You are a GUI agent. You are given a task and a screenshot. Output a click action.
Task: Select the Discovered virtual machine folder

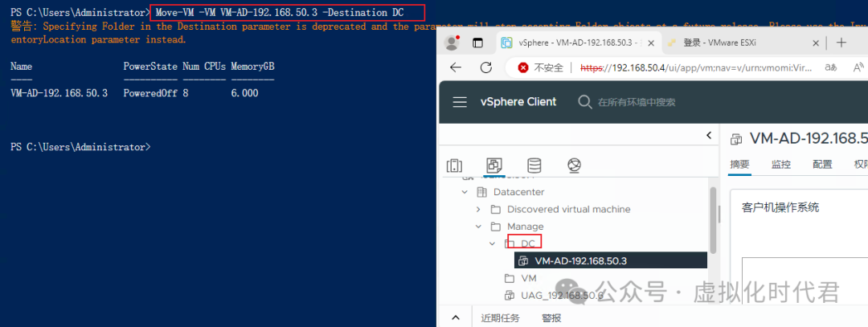tap(568, 209)
